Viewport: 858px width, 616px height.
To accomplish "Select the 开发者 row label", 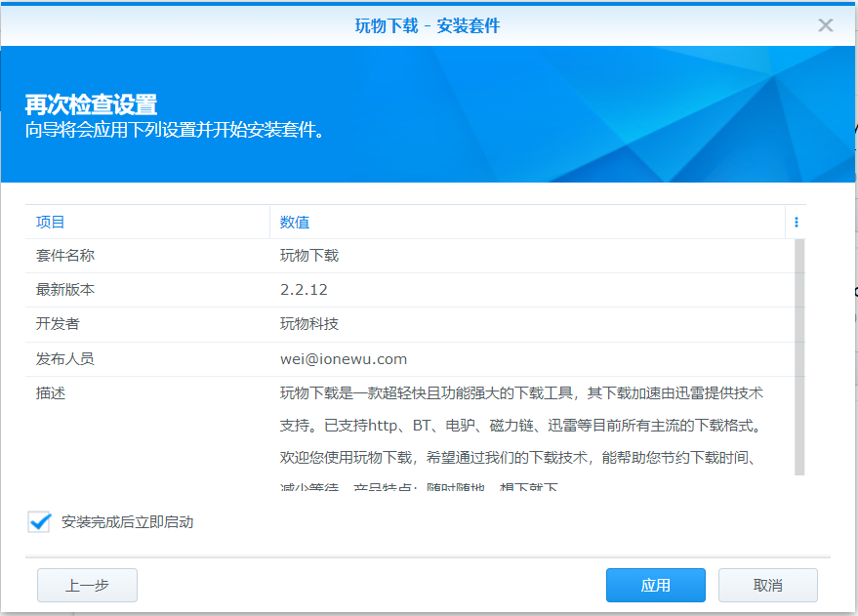I will coord(58,324).
